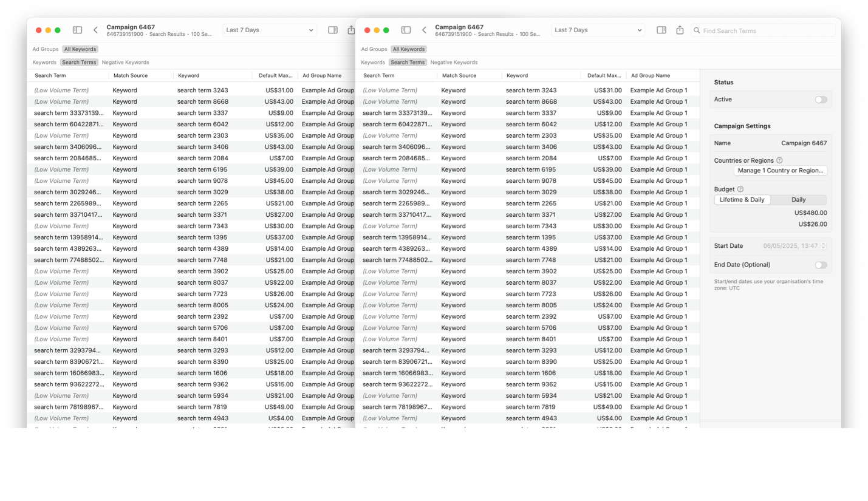868x501 pixels.
Task: Select search term 3029 in background window
Action: point(202,192)
